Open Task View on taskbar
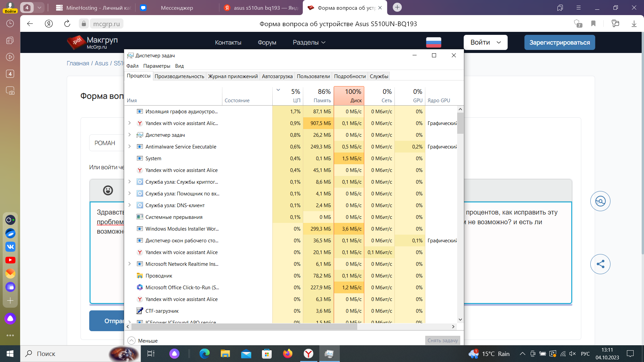644x362 pixels. [151, 354]
